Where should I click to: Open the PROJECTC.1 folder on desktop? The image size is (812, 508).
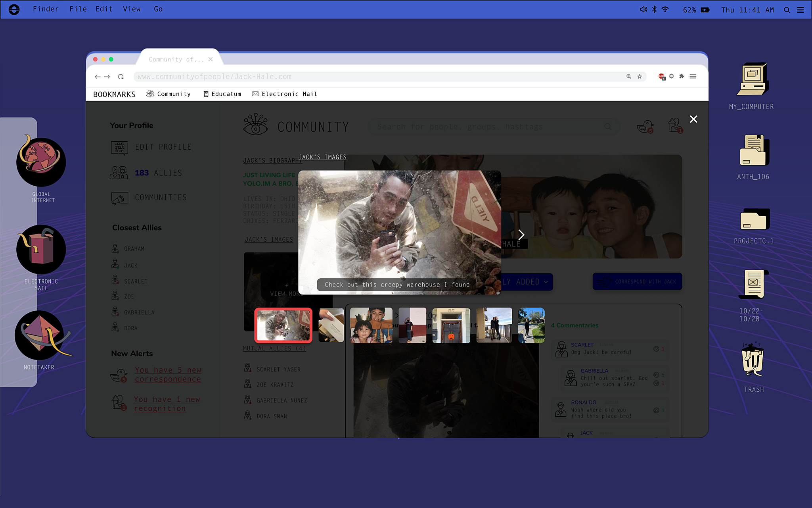755,219
